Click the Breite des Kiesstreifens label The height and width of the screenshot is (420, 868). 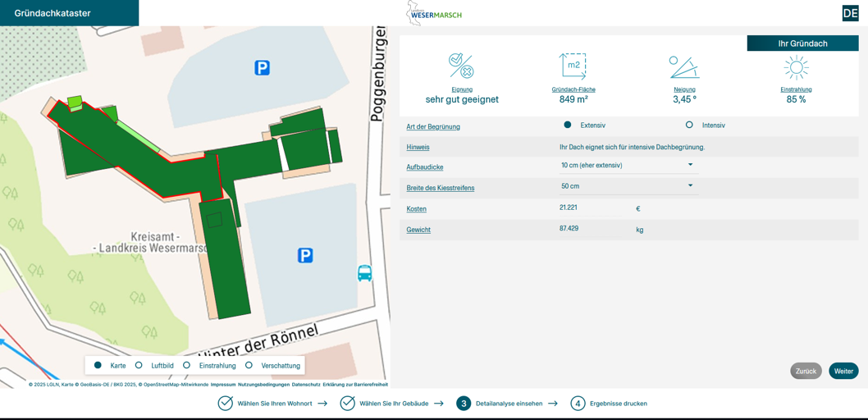click(x=440, y=188)
